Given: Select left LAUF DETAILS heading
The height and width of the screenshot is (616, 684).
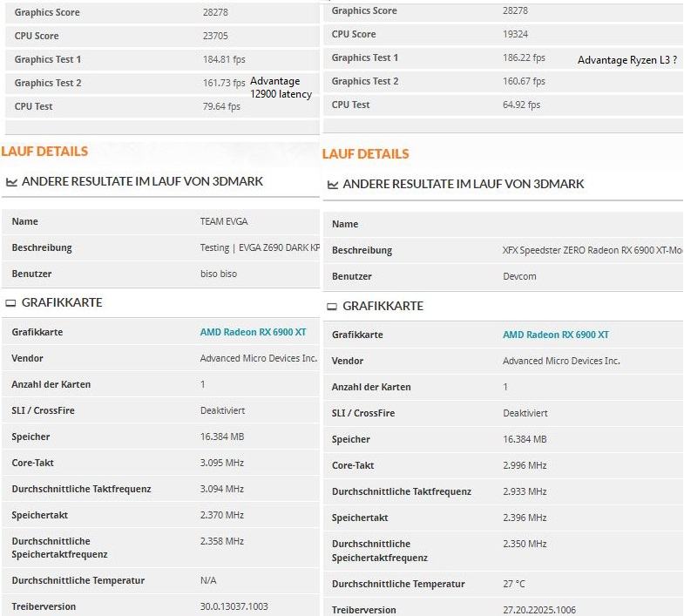Looking at the screenshot, I should point(44,152).
